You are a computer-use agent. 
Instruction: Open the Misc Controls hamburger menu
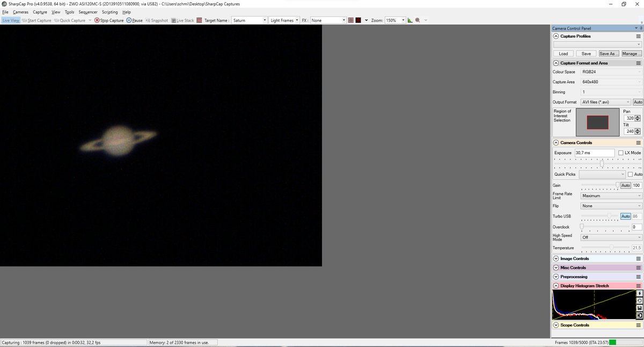click(x=638, y=268)
